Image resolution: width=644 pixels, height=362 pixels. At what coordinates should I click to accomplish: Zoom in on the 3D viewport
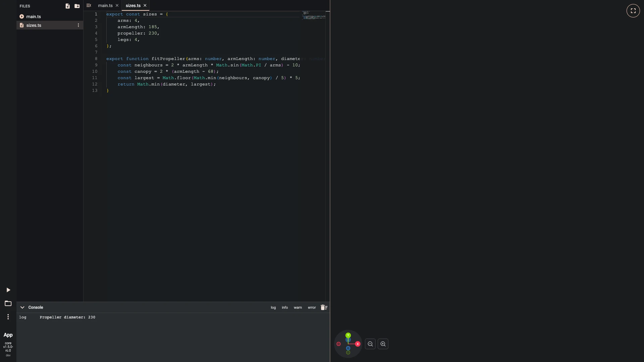coord(383,344)
